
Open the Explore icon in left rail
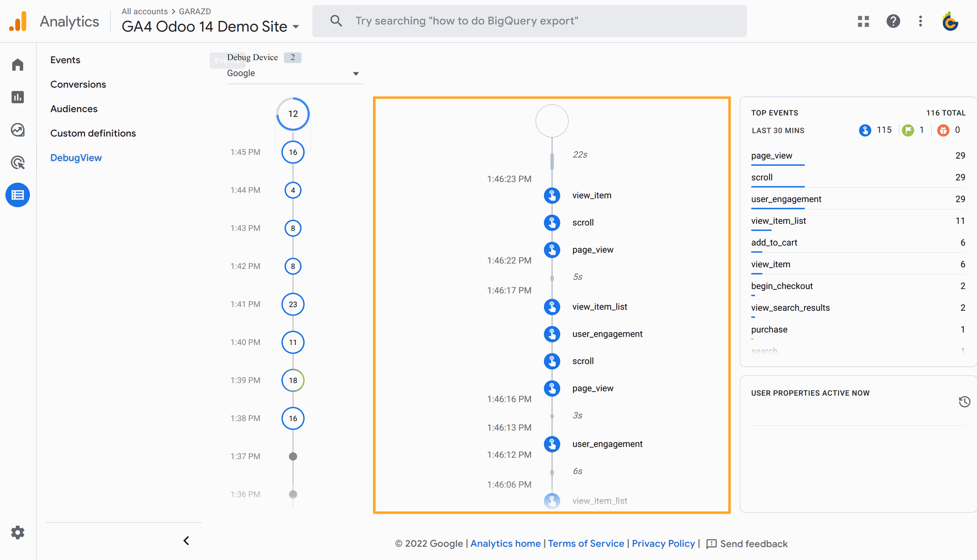18,130
